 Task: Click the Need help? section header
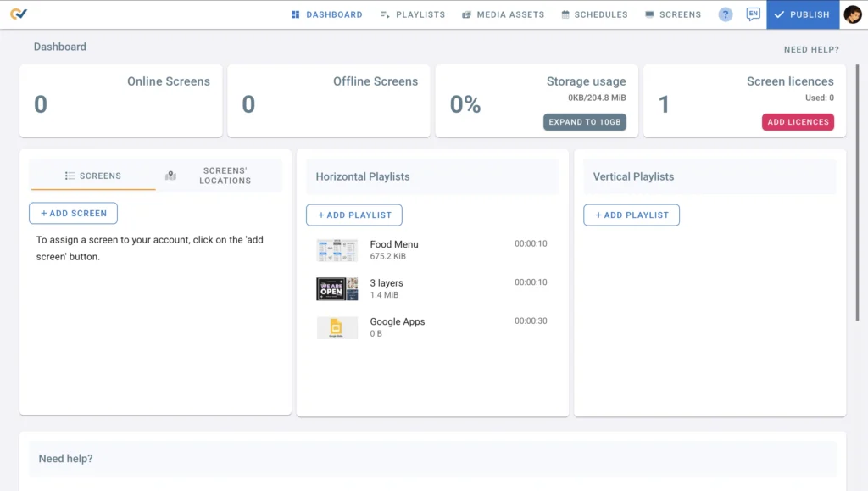click(x=432, y=458)
